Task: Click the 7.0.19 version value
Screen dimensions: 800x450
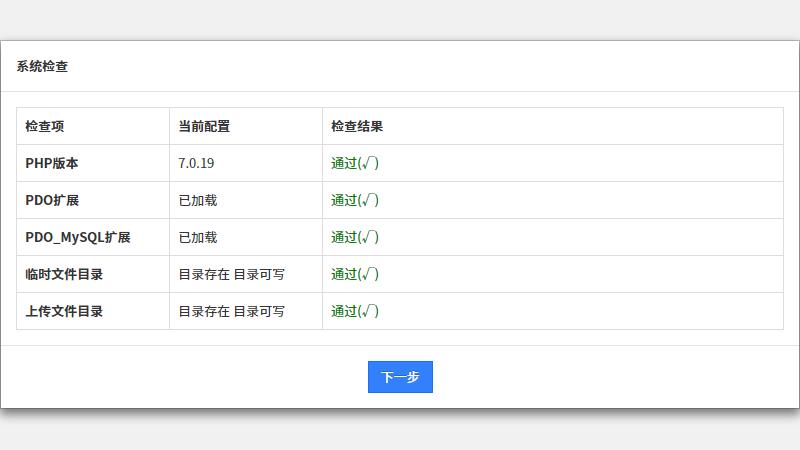Action: tap(197, 163)
